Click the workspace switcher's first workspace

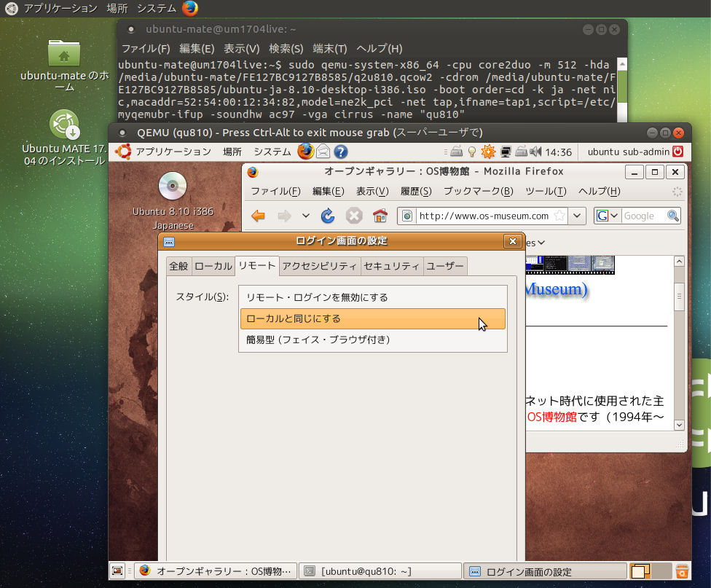(x=640, y=571)
